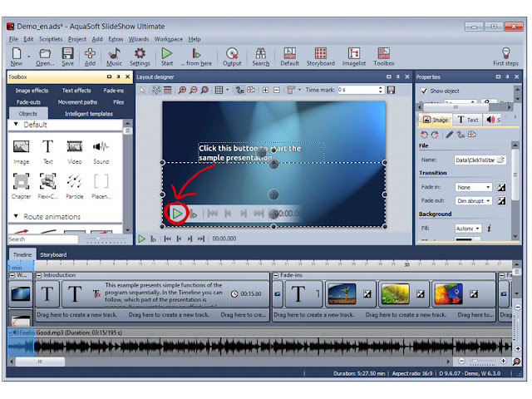Collapse the Fade-ins chapter in timeline
The width and height of the screenshot is (532, 399).
tap(276, 275)
